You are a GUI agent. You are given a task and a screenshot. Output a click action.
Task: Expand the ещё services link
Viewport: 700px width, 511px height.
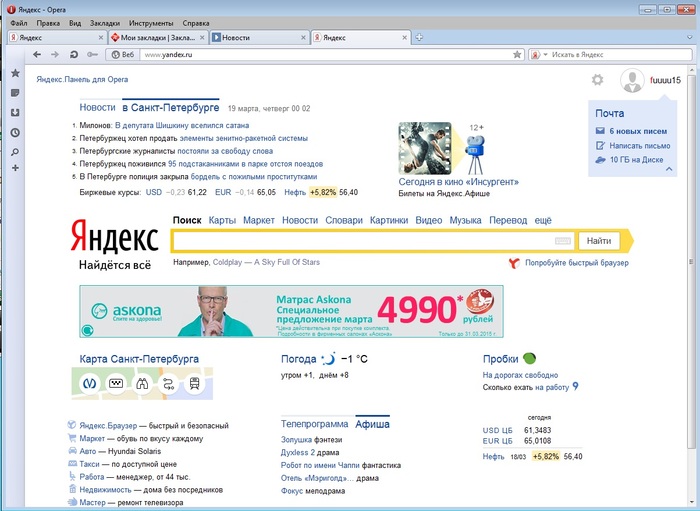[x=543, y=220]
